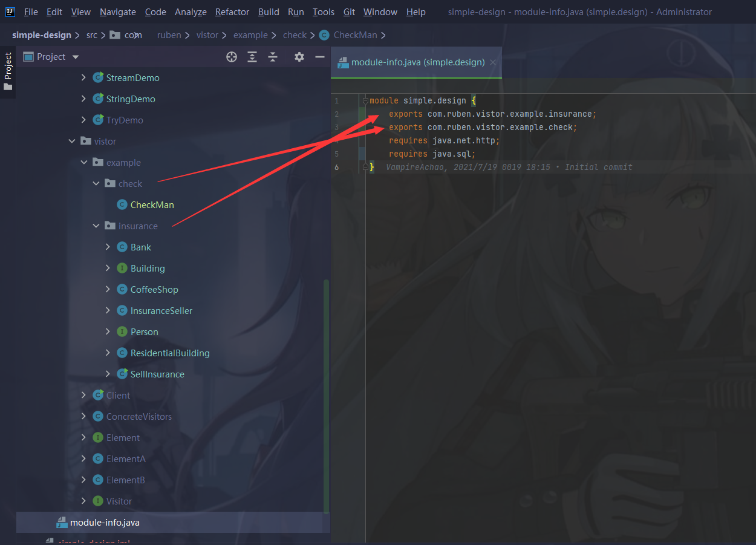Click the Expand All icon in Project panel

click(252, 57)
